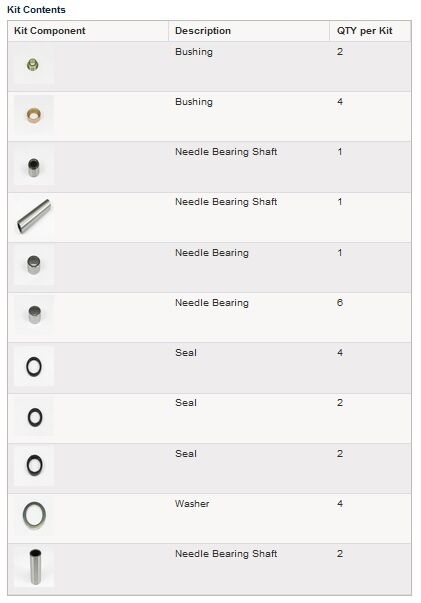
Task: Click the green bushing thumbnail image
Action: pos(34,65)
